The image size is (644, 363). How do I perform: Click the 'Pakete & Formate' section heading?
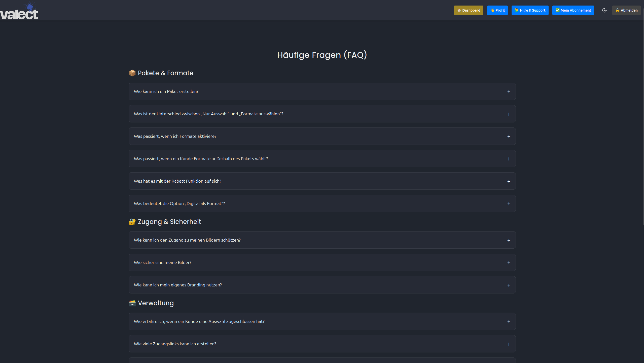[165, 73]
